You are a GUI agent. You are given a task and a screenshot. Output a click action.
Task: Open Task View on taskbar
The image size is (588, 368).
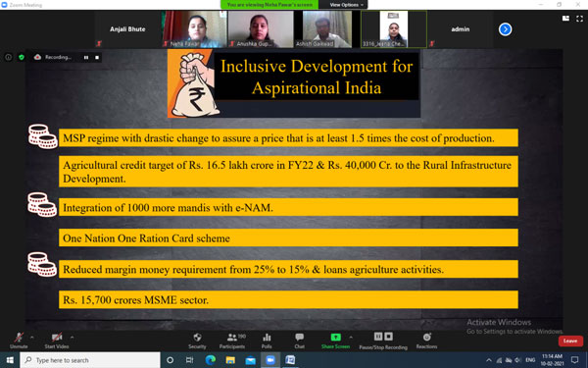189,360
